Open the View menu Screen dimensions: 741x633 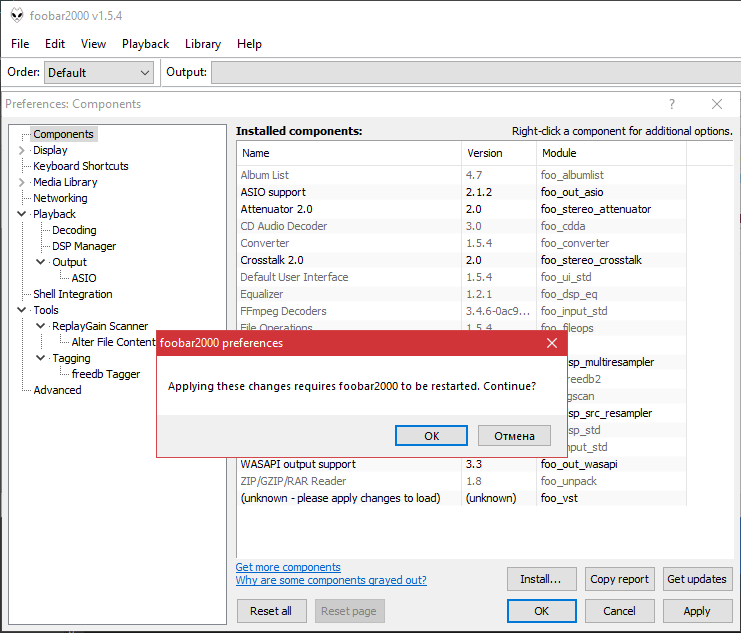[93, 44]
